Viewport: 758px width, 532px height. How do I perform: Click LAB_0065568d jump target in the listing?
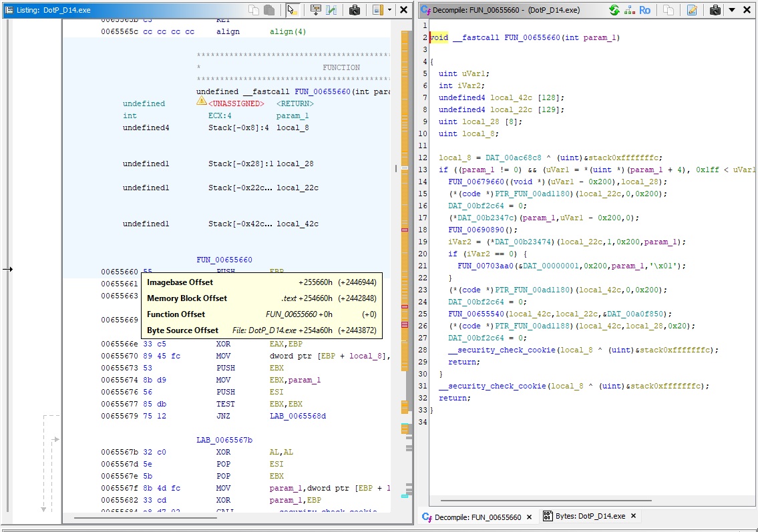[299, 416]
